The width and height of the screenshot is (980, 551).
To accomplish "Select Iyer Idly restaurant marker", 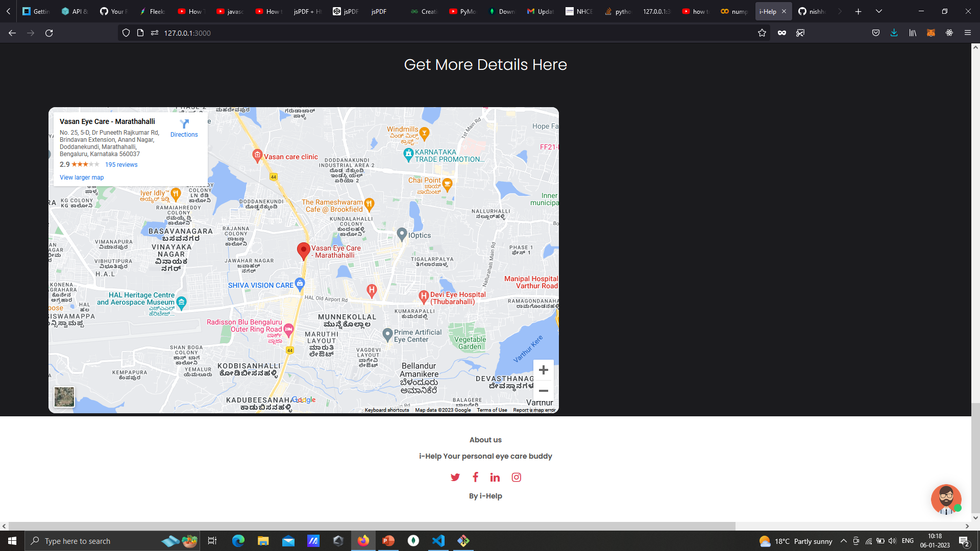I will point(176,193).
